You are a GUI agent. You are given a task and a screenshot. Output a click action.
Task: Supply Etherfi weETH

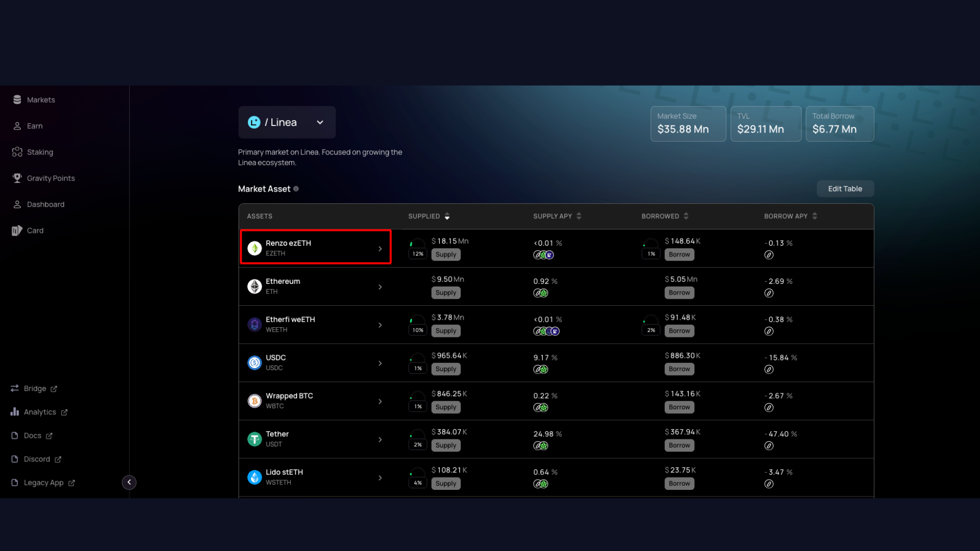[x=446, y=331]
